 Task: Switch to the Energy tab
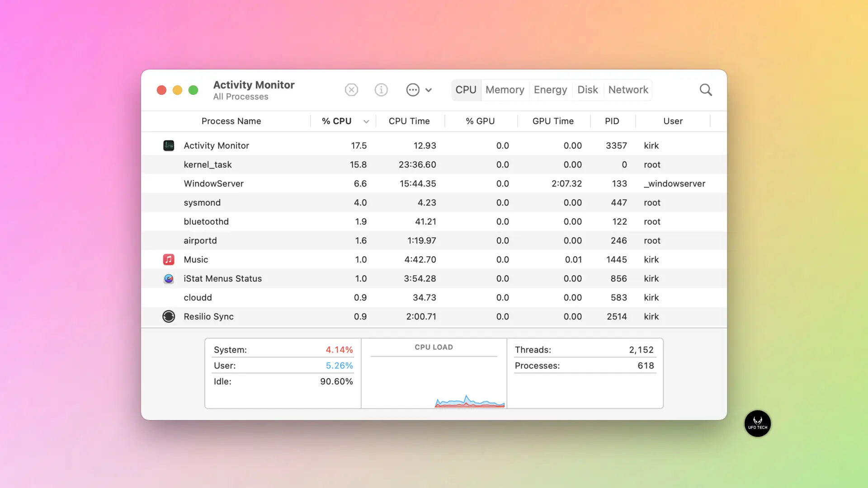(550, 90)
